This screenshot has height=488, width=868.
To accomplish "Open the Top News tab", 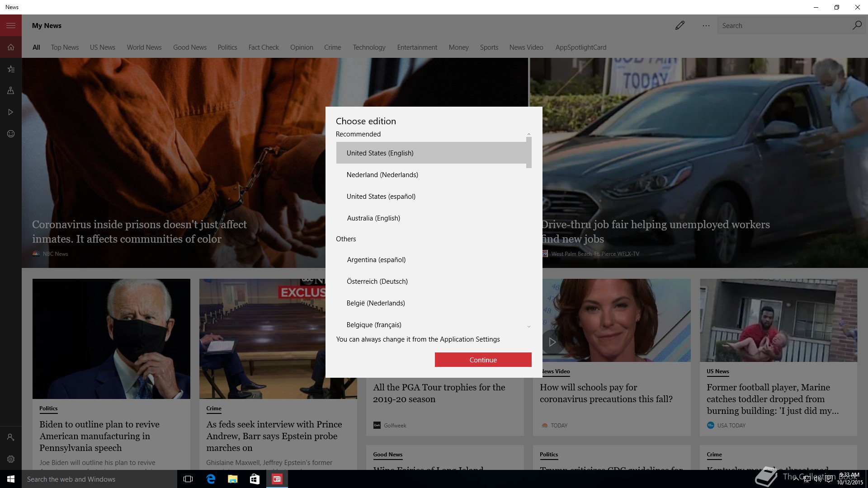I will coord(65,47).
